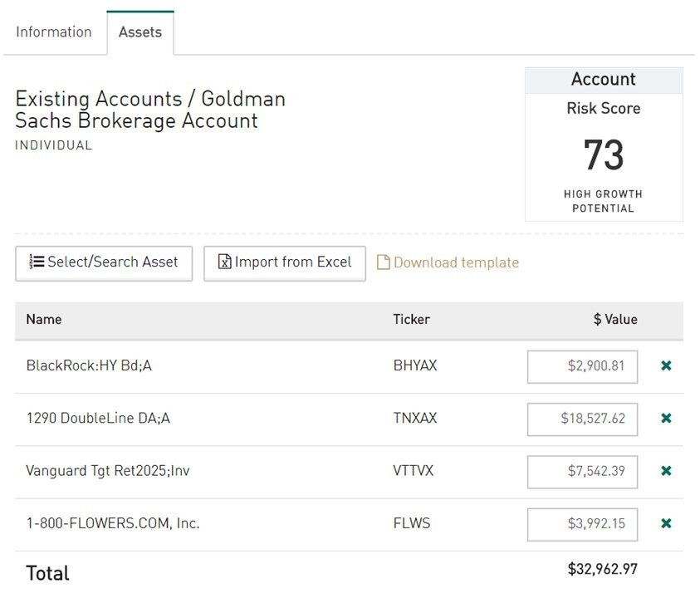The image size is (700, 598).
Task: Click the High Growth Potential label
Action: tap(603, 202)
